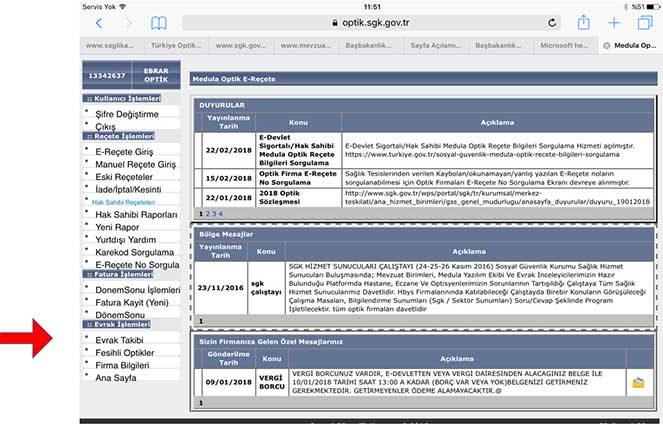The image size is (663, 425).
Task: Click VERGİ BORCU subject cell
Action: pyautogui.click(x=272, y=382)
